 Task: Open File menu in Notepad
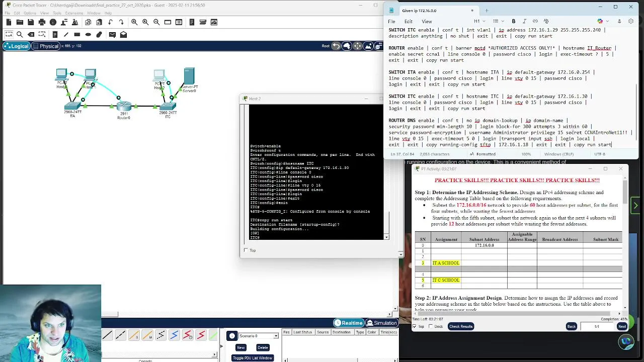[391, 22]
